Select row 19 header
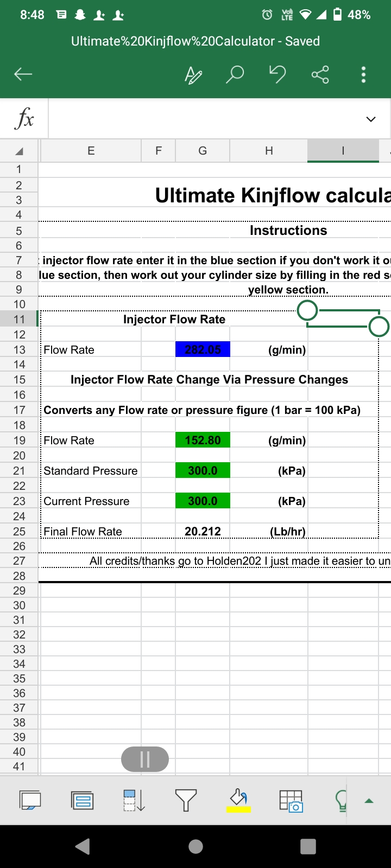The image size is (391, 868). coord(19,440)
